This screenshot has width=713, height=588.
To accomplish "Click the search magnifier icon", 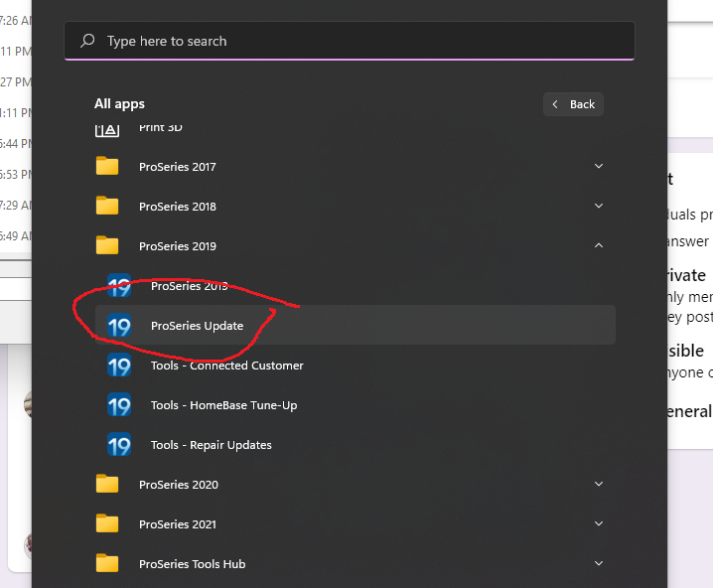I will click(88, 41).
